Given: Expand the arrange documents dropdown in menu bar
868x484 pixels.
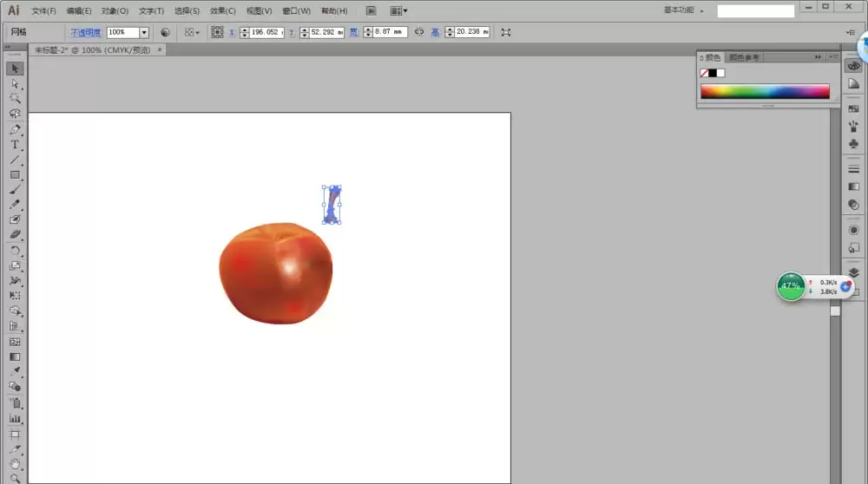Looking at the screenshot, I should (398, 10).
